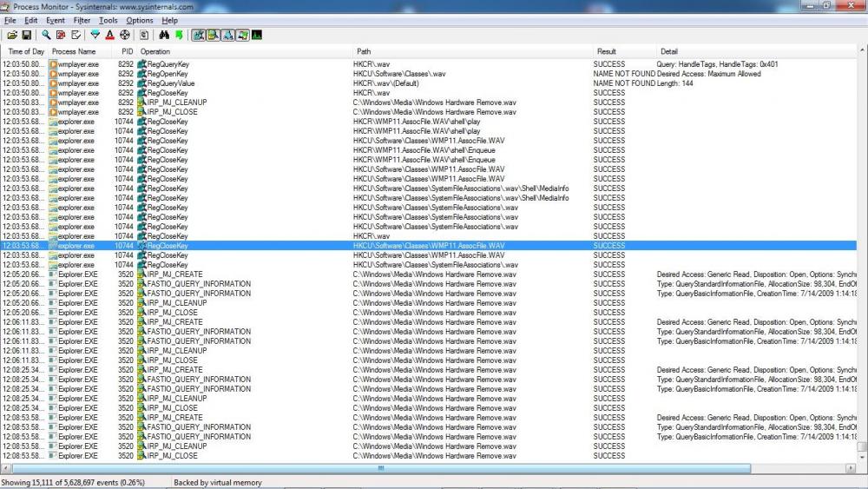
Task: Click the Open log file toolbar icon
Action: (12, 36)
